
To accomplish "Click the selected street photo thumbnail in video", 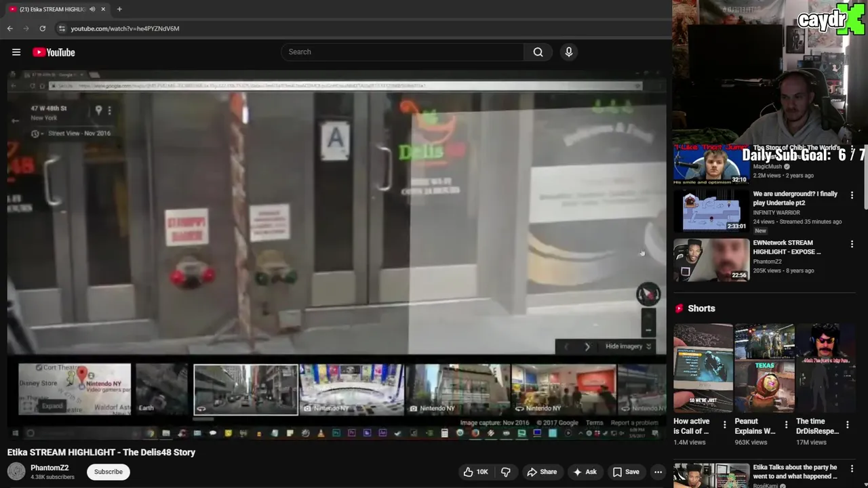I will 245,390.
